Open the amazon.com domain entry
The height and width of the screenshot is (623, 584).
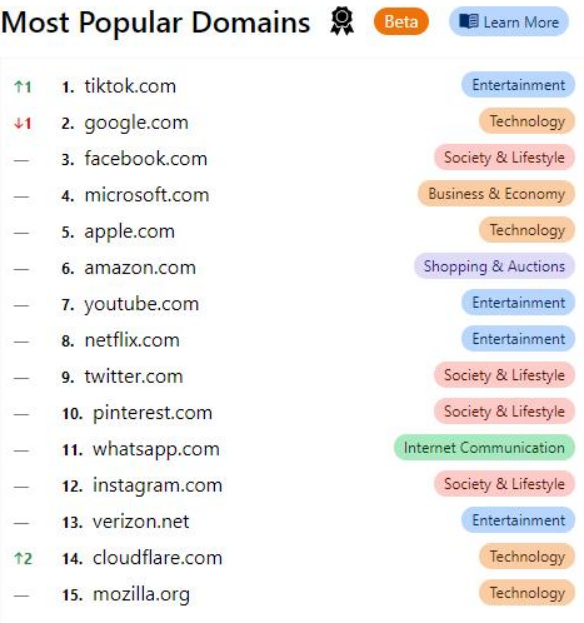(140, 268)
